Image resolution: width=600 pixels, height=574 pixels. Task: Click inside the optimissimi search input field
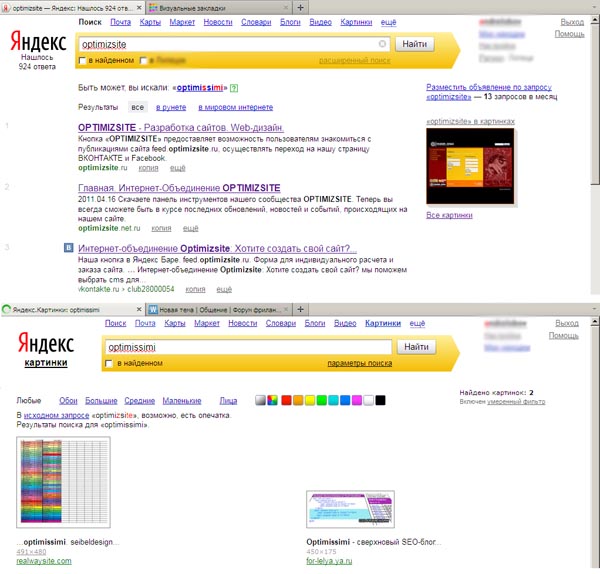(x=248, y=347)
